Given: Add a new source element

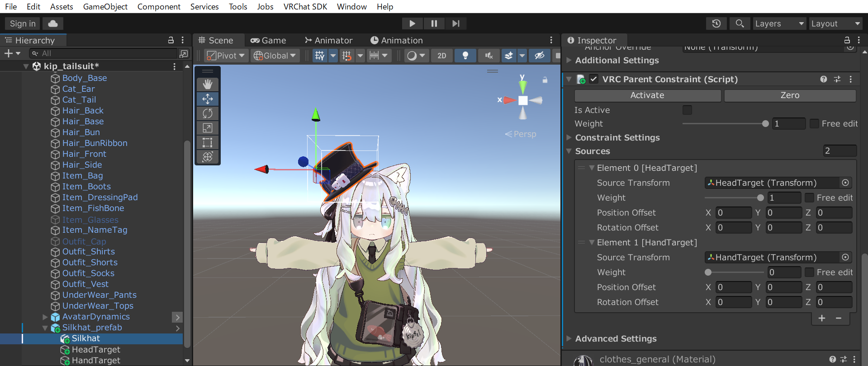Looking at the screenshot, I should click(822, 318).
